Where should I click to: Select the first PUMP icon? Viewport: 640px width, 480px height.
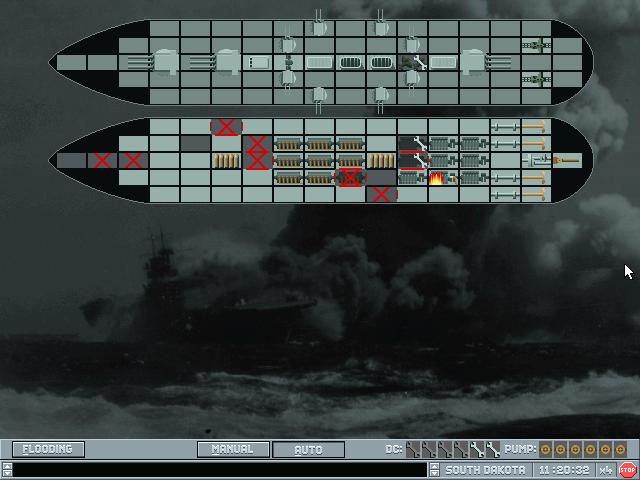click(x=545, y=449)
